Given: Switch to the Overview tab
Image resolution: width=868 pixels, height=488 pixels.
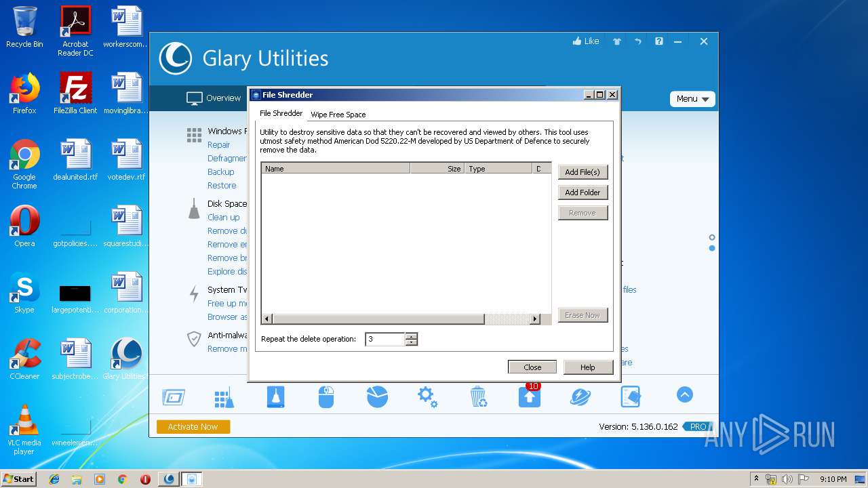Looking at the screenshot, I should [x=214, y=98].
